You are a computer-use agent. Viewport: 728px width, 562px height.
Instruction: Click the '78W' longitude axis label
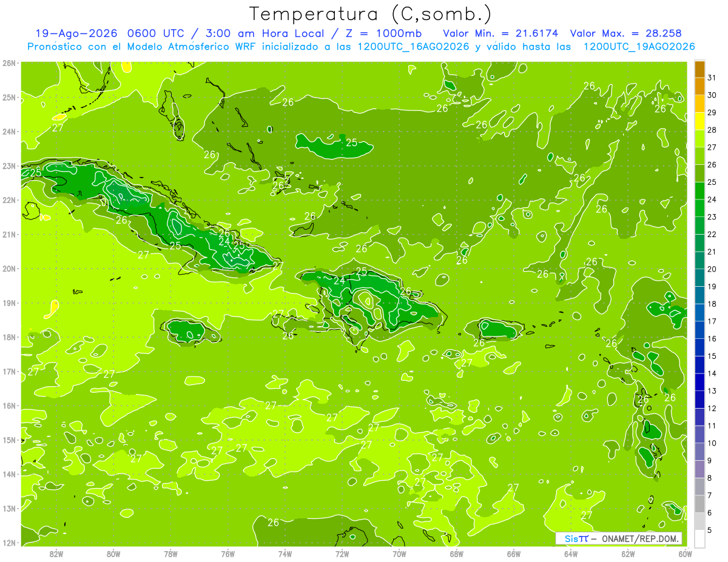tap(170, 554)
